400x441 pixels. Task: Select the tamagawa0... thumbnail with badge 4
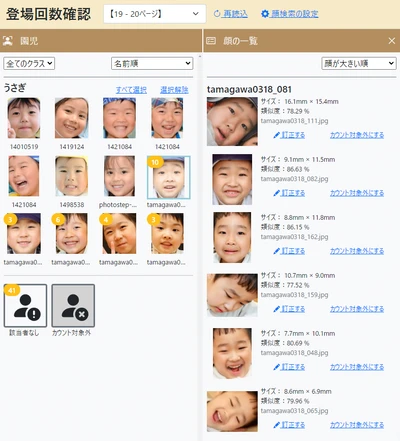(x=119, y=234)
